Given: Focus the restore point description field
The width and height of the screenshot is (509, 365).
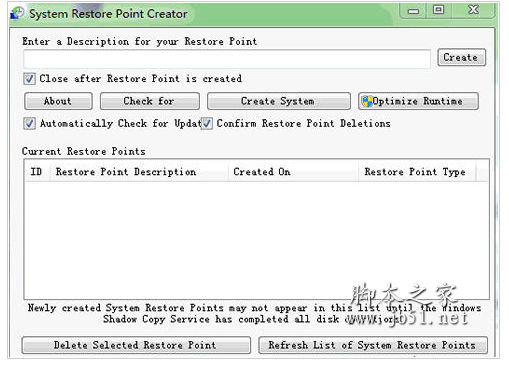Looking at the screenshot, I should coord(227,59).
